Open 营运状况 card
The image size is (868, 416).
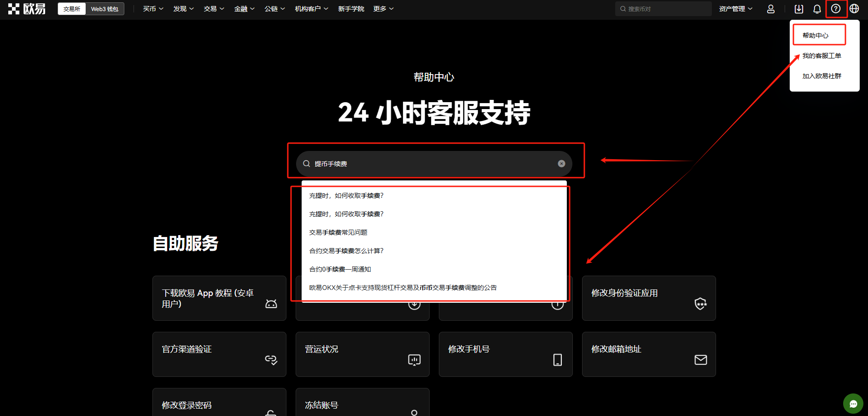(362, 354)
